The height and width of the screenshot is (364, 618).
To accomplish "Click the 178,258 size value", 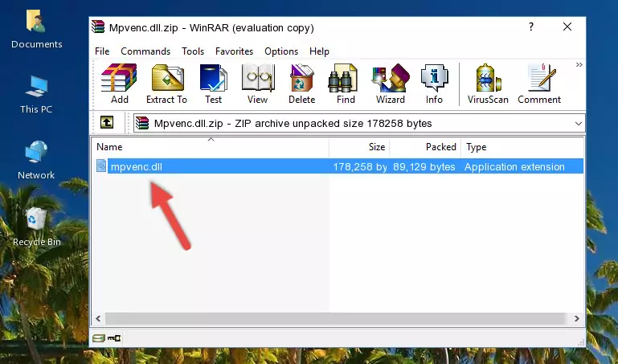I will coord(360,166).
